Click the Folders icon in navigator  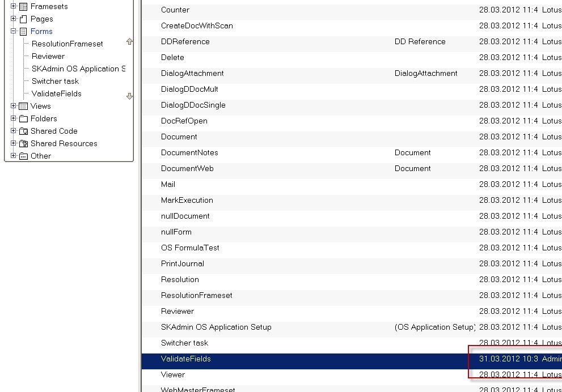point(23,119)
